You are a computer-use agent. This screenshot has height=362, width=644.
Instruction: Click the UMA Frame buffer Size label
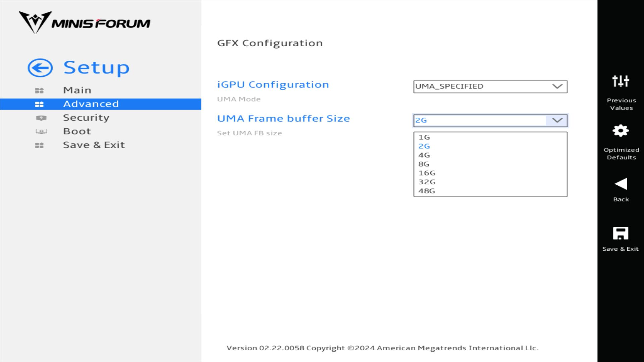tap(283, 119)
